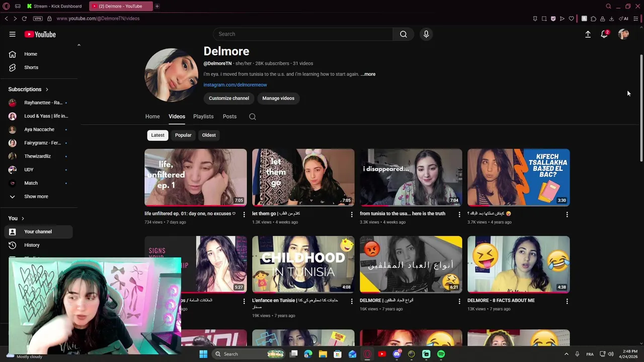644x362 pixels.
Task: Click Manage videos button
Action: [278, 99]
